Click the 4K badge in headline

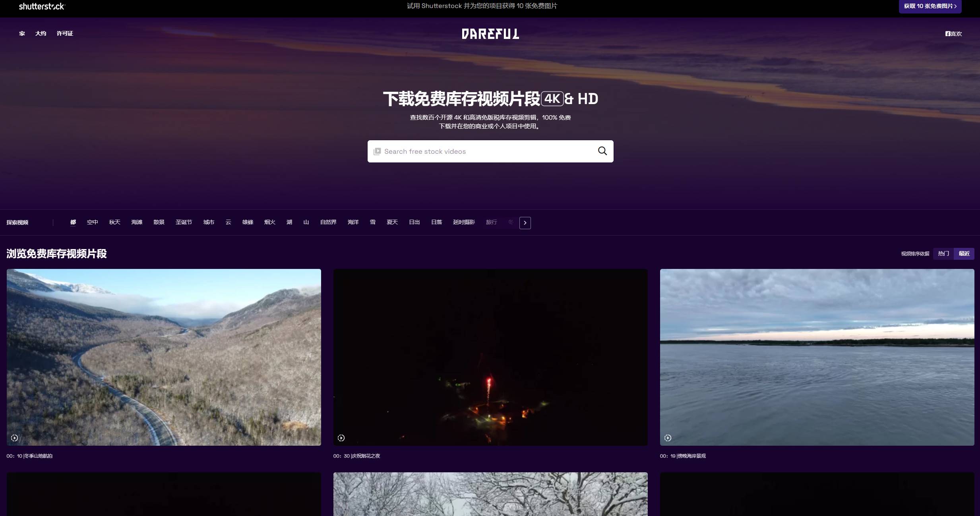coord(552,99)
